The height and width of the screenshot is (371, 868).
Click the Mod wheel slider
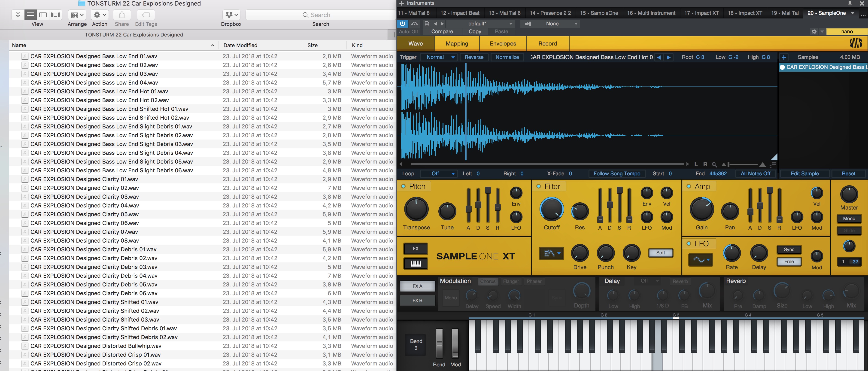455,343
